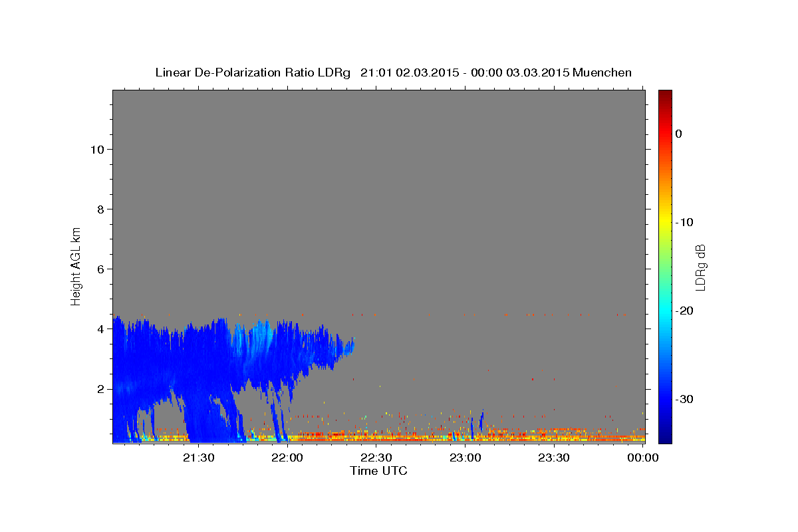The image size is (798, 532).
Task: Click the 'Time UTC' axis label
Action: click(378, 471)
